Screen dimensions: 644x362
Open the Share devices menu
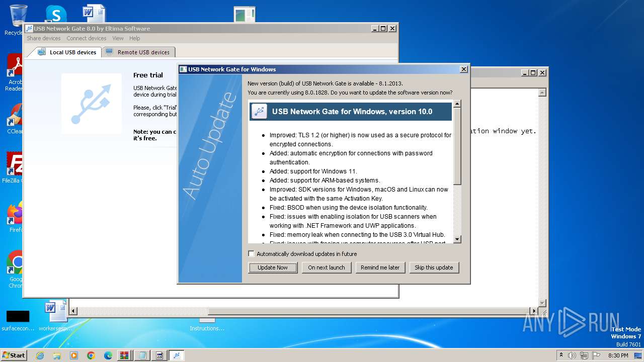(x=44, y=38)
